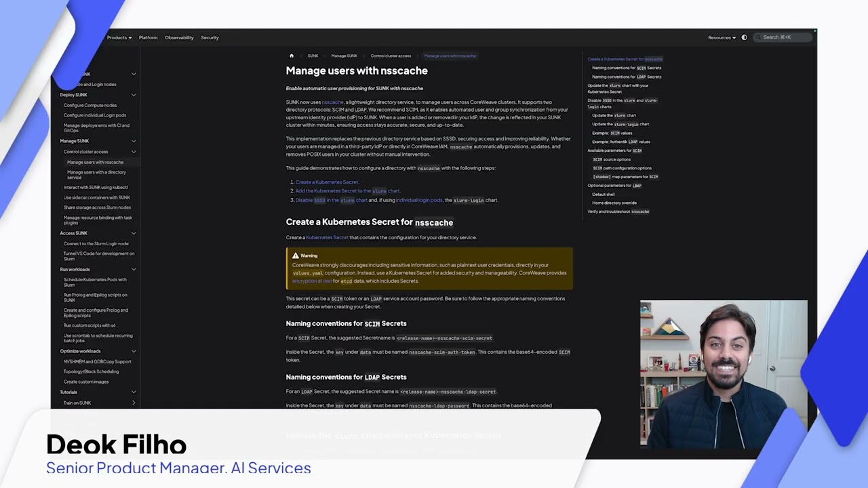The width and height of the screenshot is (868, 488).
Task: Open NVSHMEM and GDRCopy Support
Action: coord(97,361)
